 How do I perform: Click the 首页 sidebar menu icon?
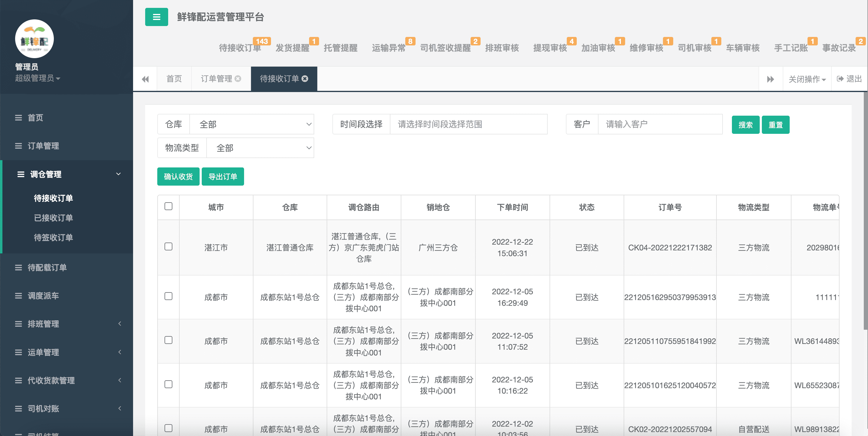[x=18, y=118]
